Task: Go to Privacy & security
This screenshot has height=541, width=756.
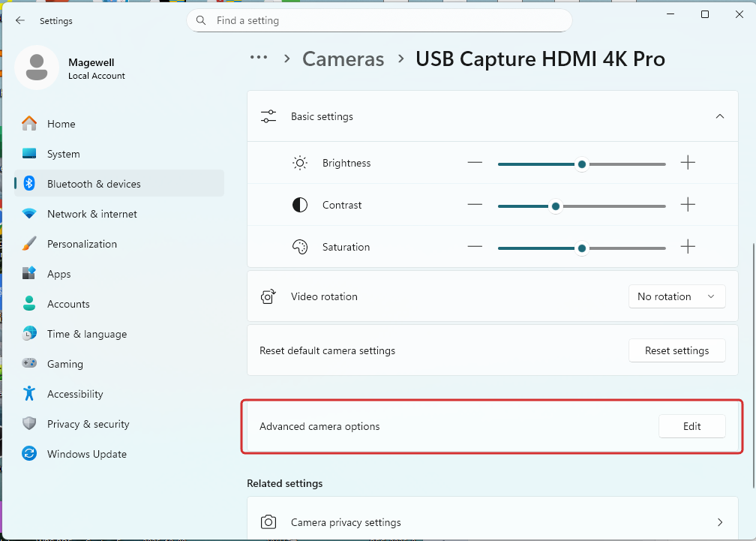Action: (x=88, y=424)
